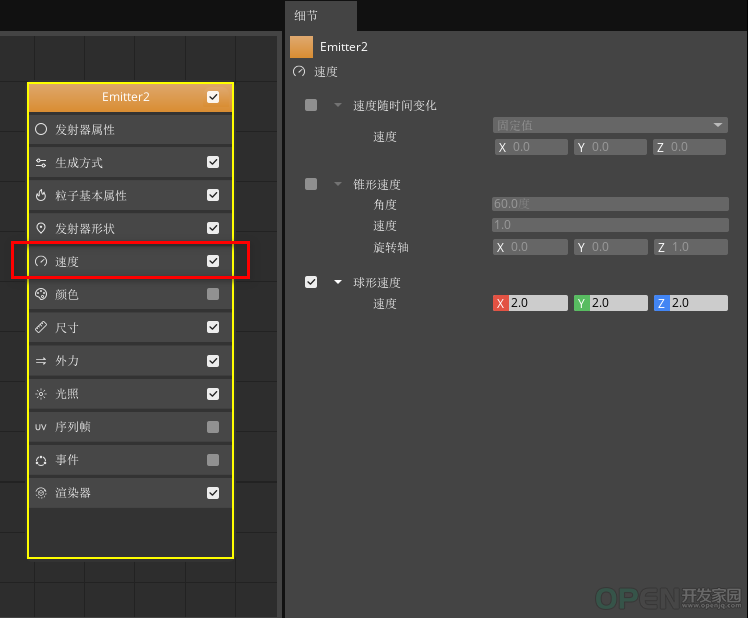The height and width of the screenshot is (618, 748).
Task: Click the orange Emitter2 color swatch
Action: [301, 47]
